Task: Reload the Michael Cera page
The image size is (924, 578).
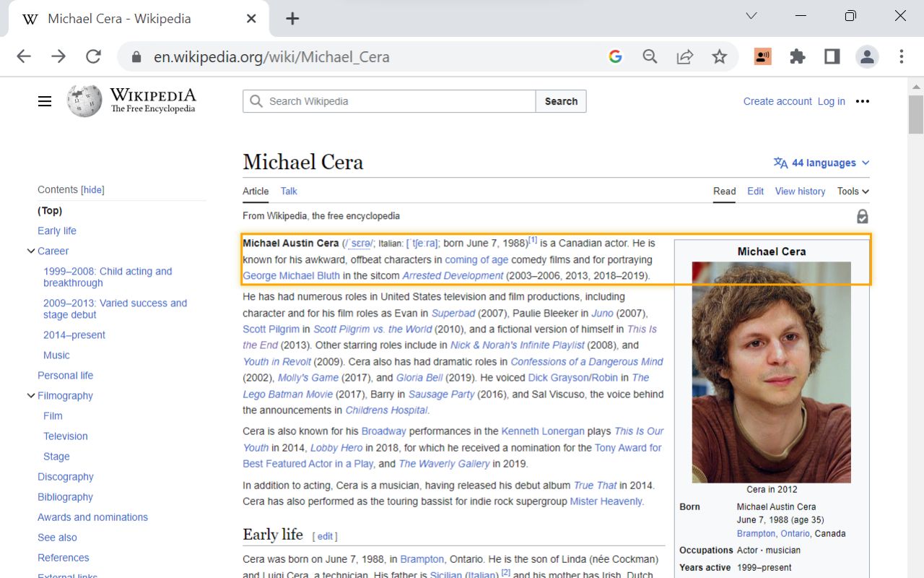Action: click(93, 56)
